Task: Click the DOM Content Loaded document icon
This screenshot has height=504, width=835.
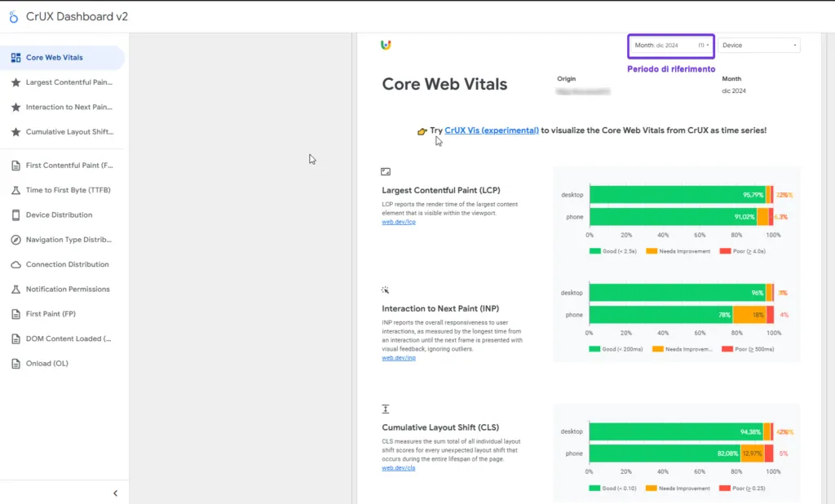Action: 16,338
